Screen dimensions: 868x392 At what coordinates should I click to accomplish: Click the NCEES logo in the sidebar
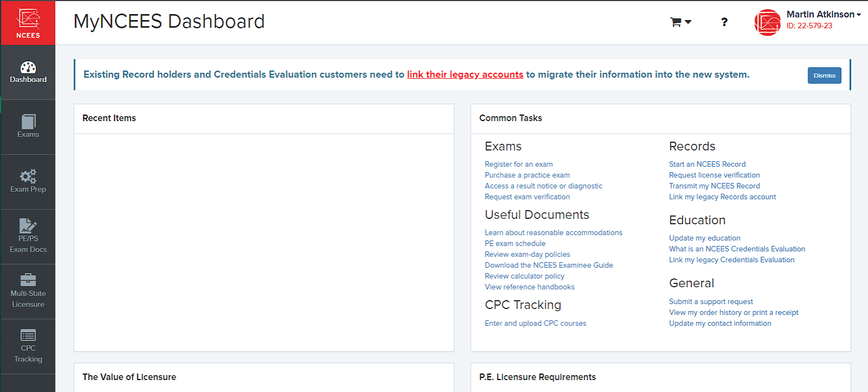[28, 23]
